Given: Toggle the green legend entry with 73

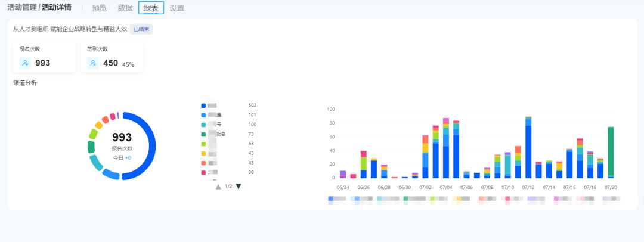Looking at the screenshot, I should (x=203, y=134).
